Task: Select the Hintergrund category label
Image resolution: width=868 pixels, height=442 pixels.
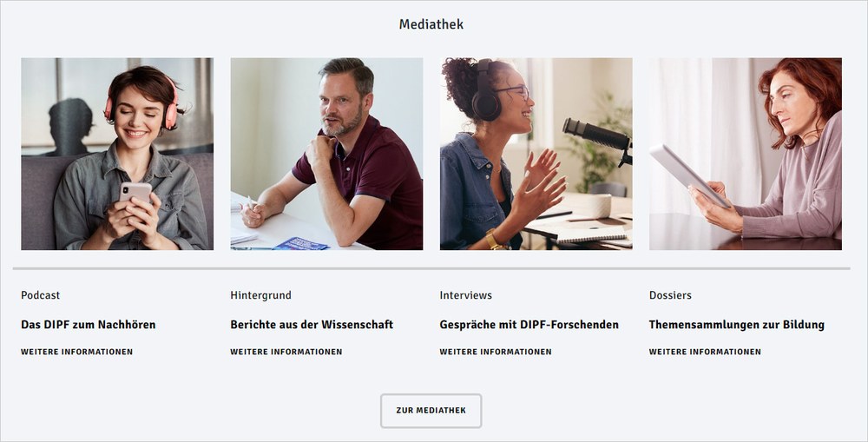Action: point(260,295)
